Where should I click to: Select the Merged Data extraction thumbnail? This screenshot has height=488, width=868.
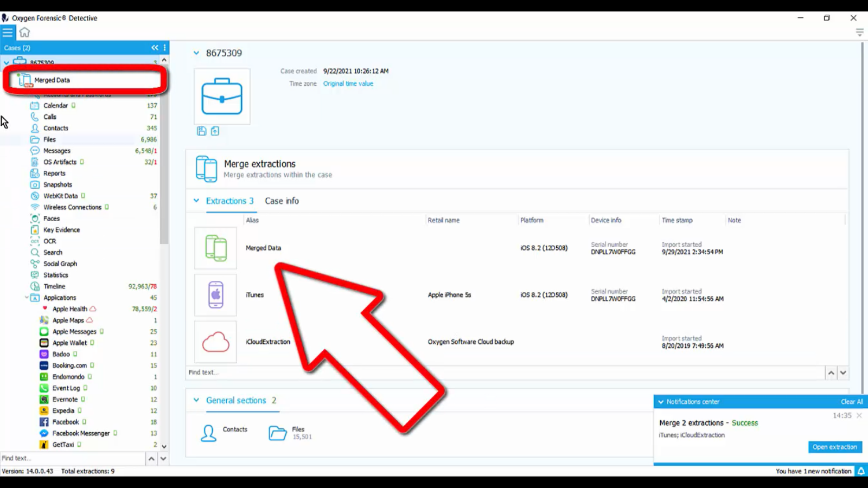[216, 248]
